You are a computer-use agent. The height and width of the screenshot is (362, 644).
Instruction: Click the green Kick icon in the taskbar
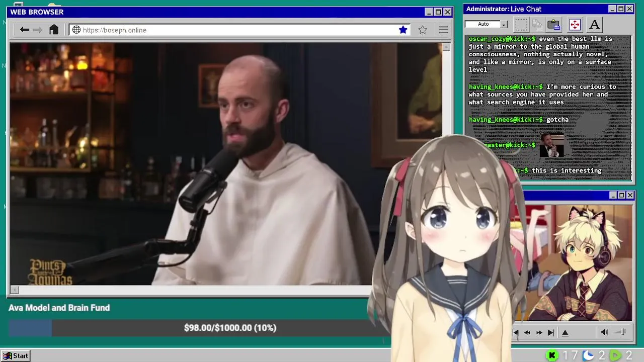[x=552, y=355]
